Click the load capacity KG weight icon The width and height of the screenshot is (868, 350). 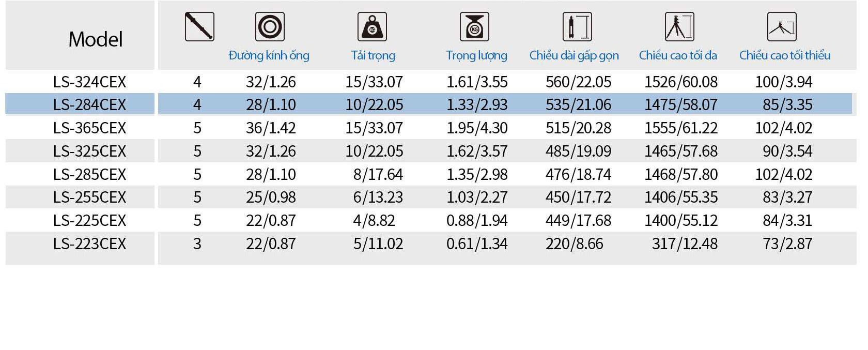tap(372, 27)
